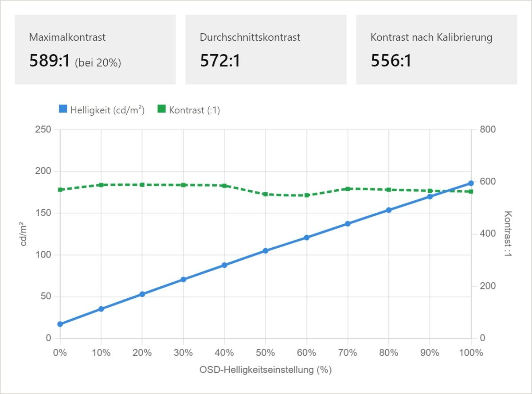The height and width of the screenshot is (394, 532).
Task: Click the green contrast point at 0%
Action: point(60,190)
